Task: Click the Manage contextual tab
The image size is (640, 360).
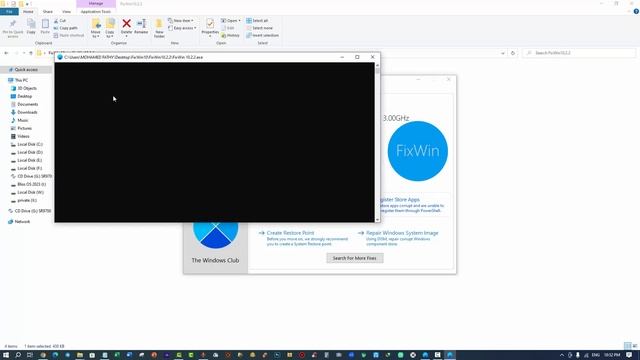Action: click(96, 4)
